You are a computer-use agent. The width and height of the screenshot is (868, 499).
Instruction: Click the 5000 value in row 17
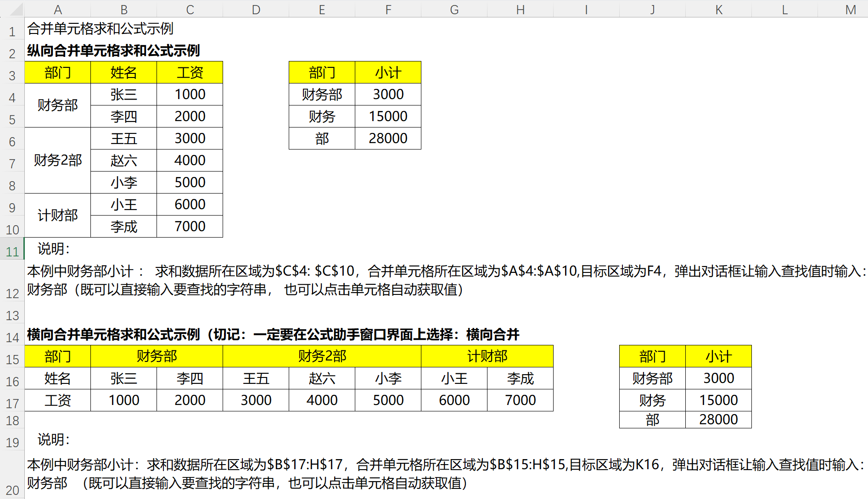[388, 400]
